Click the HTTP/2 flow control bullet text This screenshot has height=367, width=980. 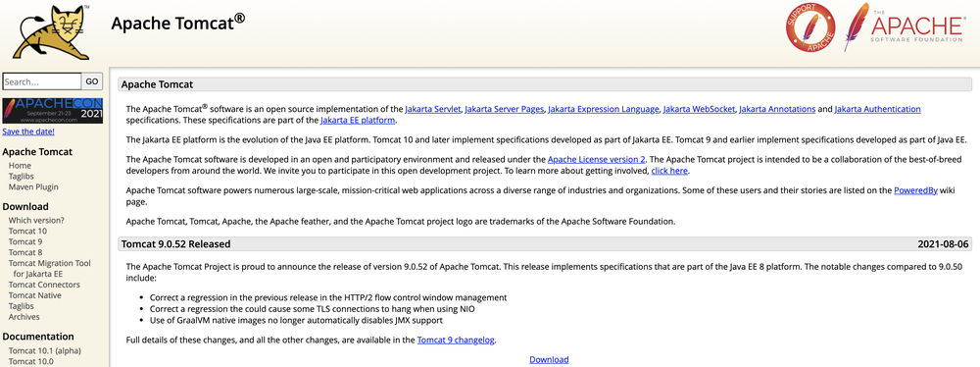pos(328,297)
